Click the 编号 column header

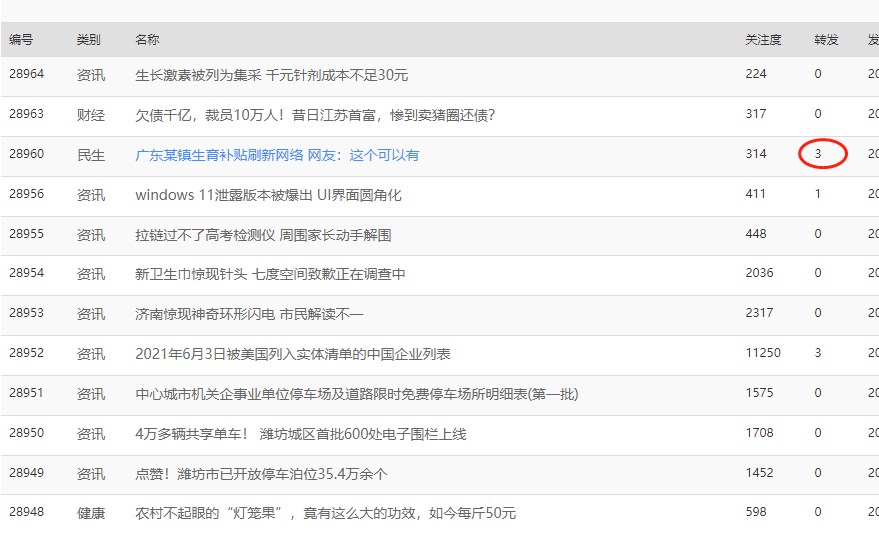pyautogui.click(x=21, y=40)
